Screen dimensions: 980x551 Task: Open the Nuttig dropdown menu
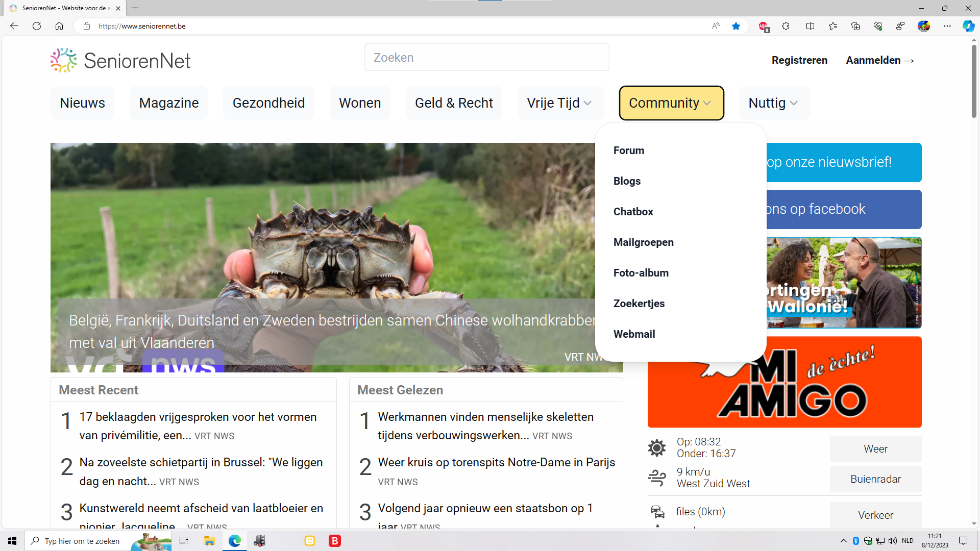click(x=773, y=103)
